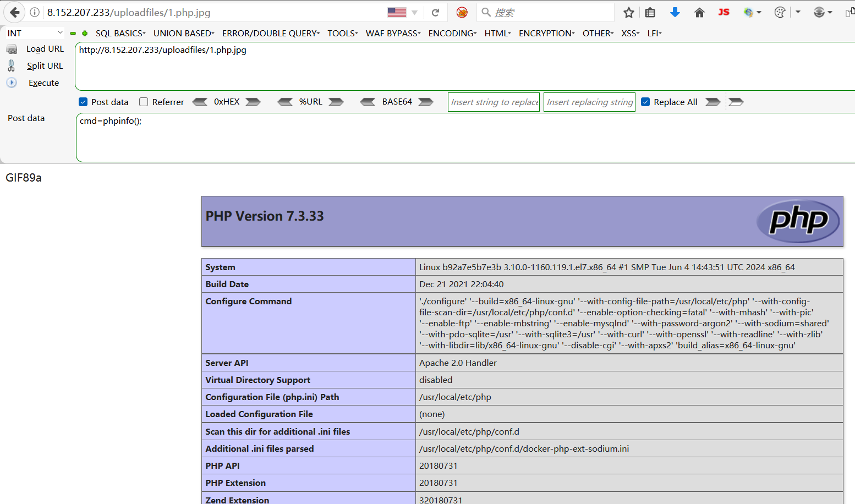
Task: Bookmark this page with the star
Action: click(x=629, y=12)
